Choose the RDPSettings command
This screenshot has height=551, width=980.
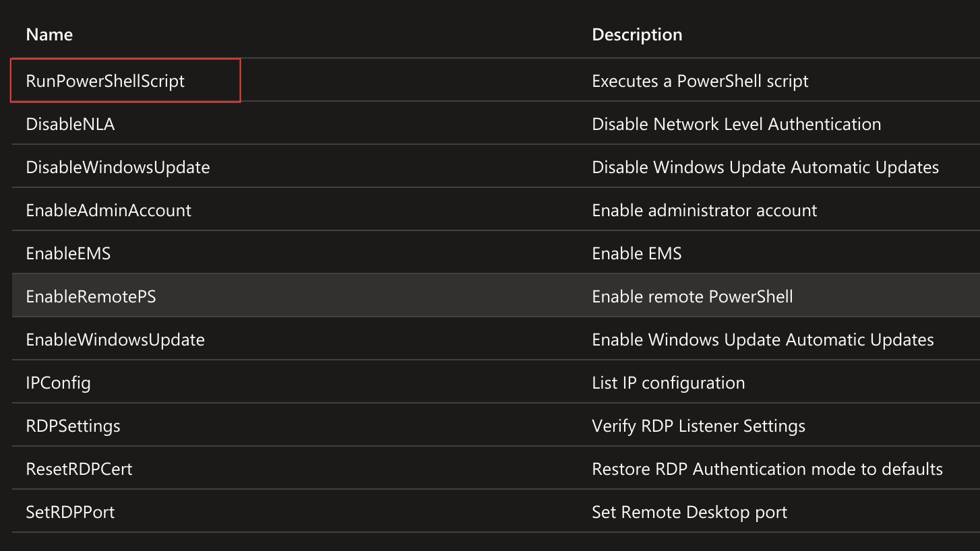pyautogui.click(x=73, y=426)
